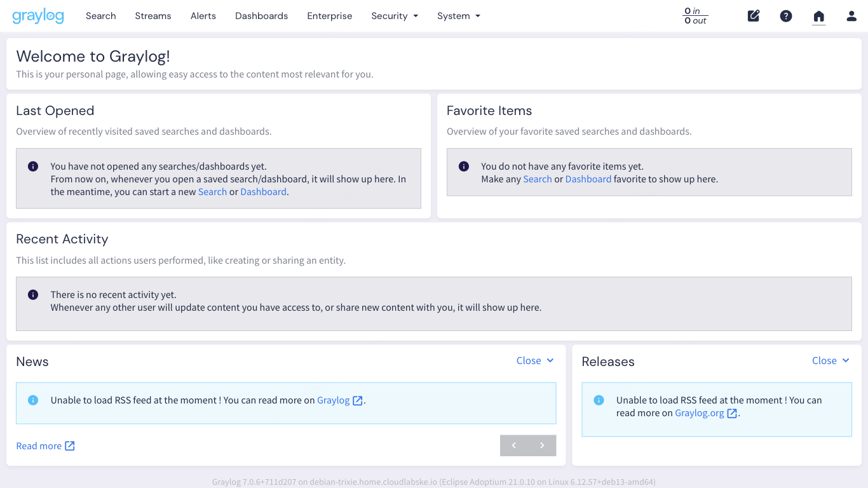Viewport: 868px width, 488px height.
Task: Click external link icon beside Graylog in News
Action: (358, 400)
